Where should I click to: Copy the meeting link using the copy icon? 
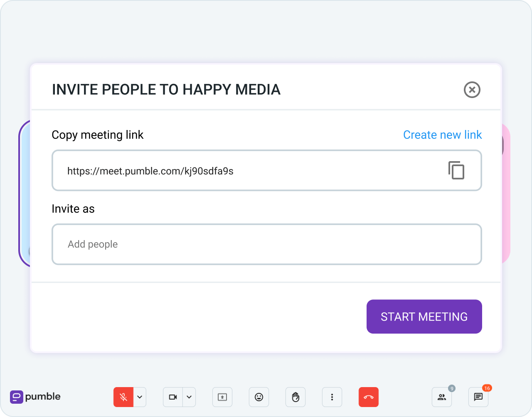(456, 170)
